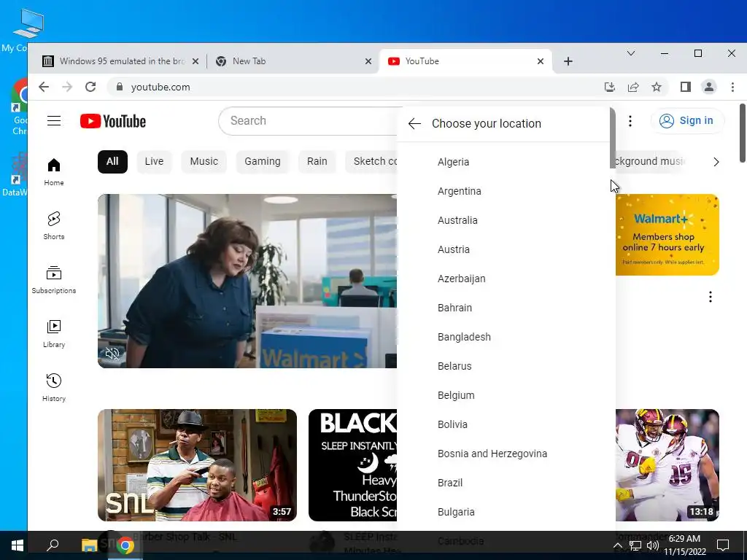
Task: View site info lock icon
Action: [x=120, y=87]
